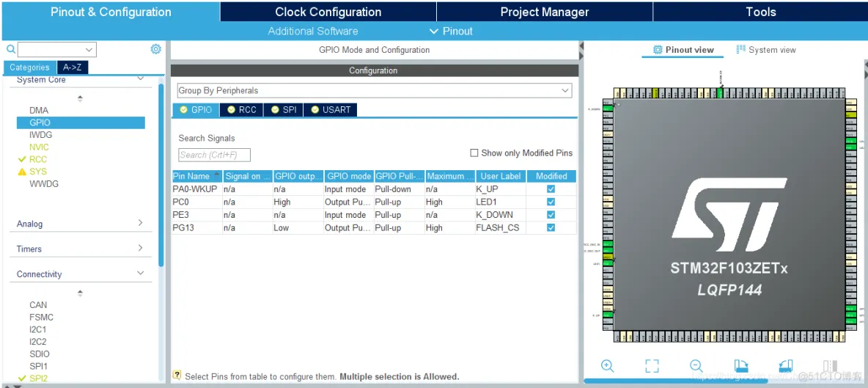
Task: Click the left panel vertical scrollbar
Action: (161, 175)
